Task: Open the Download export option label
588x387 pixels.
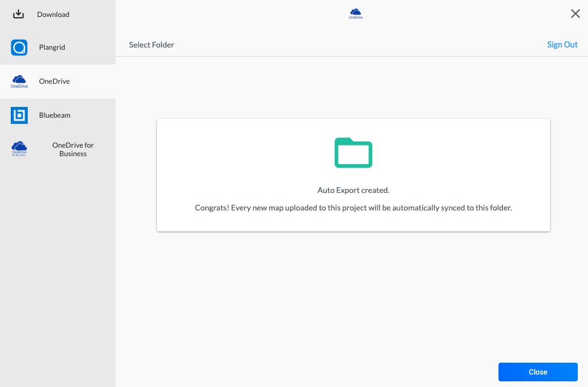Action: [53, 15]
